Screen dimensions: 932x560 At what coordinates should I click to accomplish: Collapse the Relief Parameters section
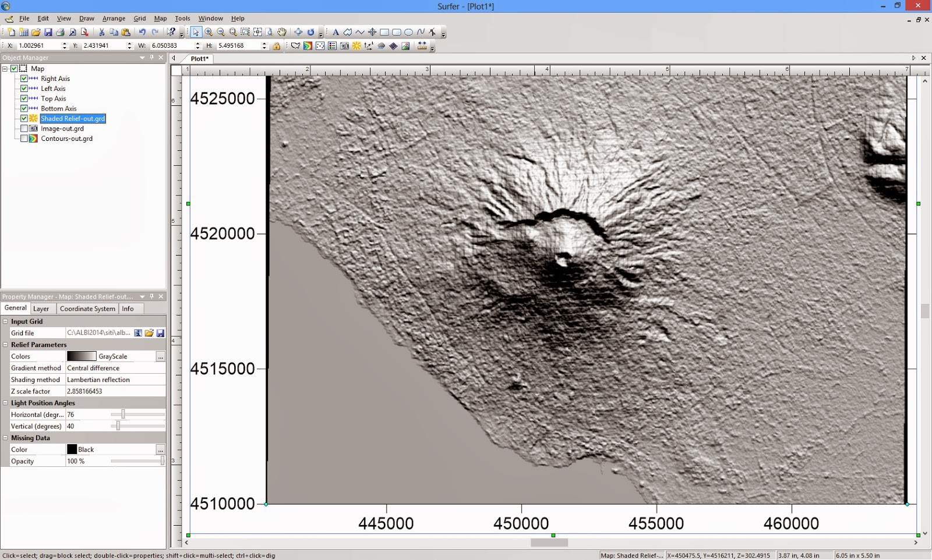5,345
